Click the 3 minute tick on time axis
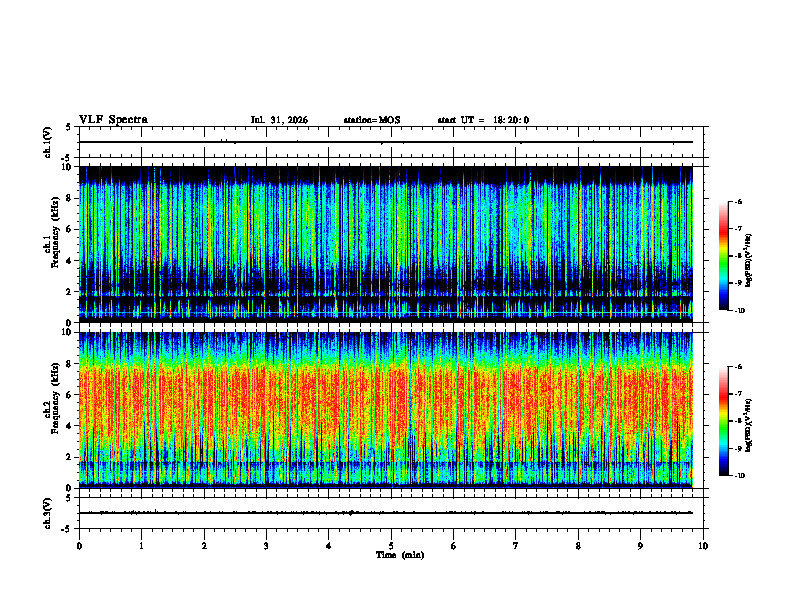 point(266,546)
